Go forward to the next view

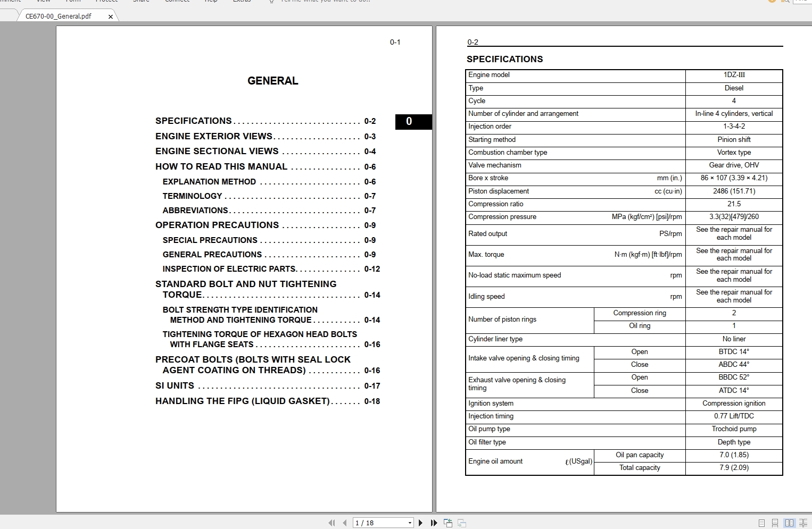pos(461,523)
